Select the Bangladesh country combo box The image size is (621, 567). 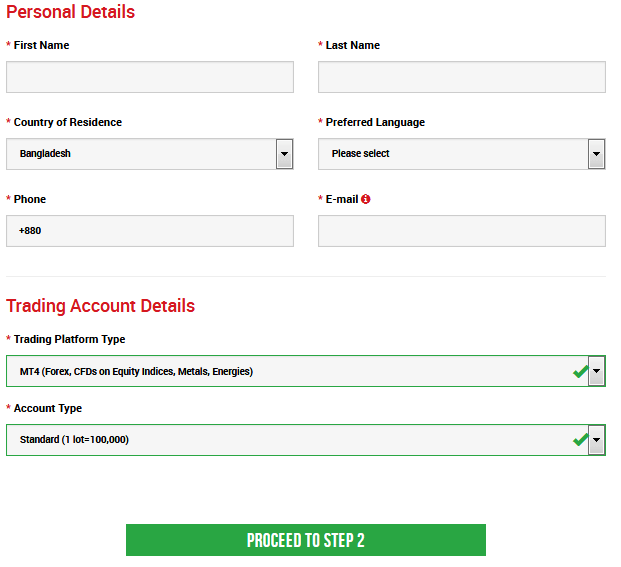click(140, 154)
